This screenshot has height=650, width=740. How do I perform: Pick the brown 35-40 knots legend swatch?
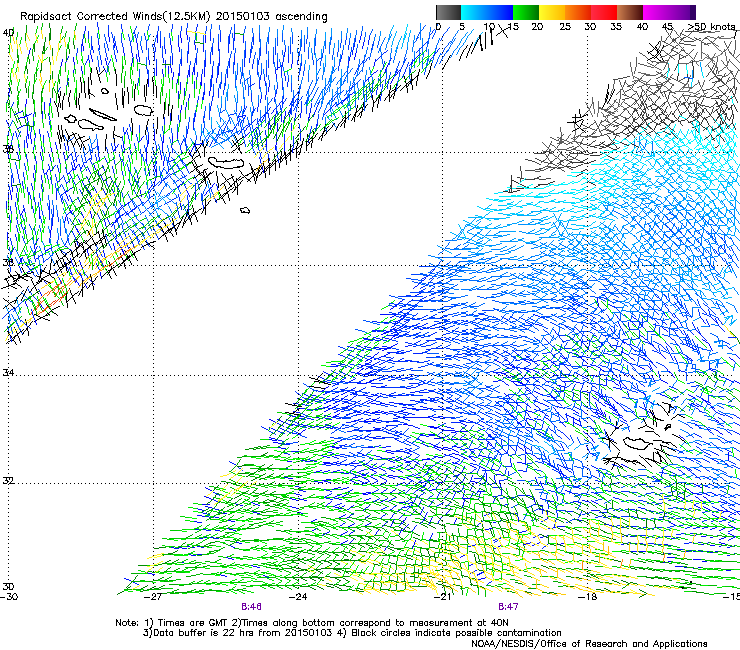[630, 12]
